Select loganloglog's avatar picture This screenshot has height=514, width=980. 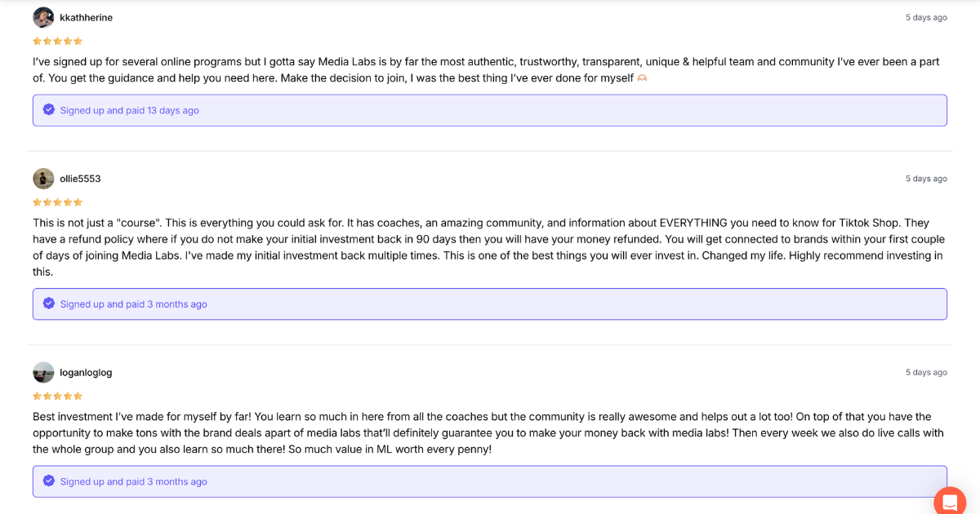pos(43,372)
